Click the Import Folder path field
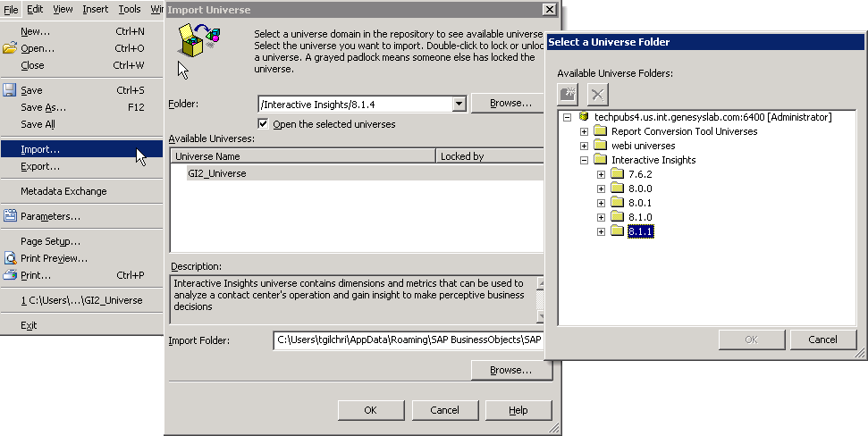The width and height of the screenshot is (868, 436). tap(407, 340)
